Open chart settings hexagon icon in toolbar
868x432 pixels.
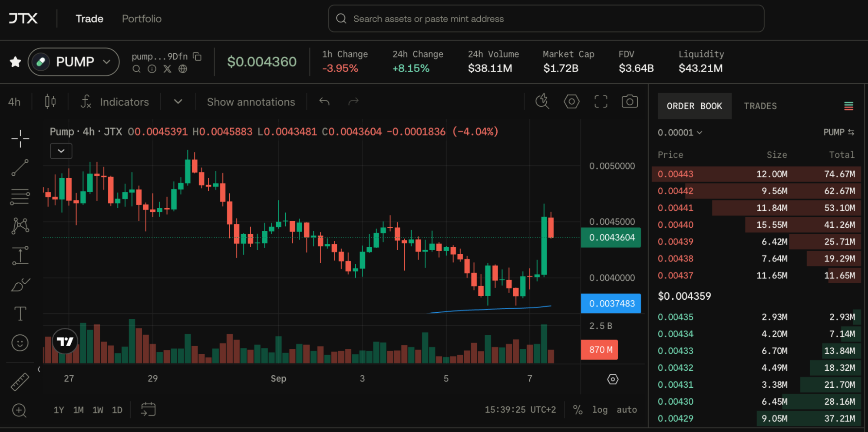(571, 101)
